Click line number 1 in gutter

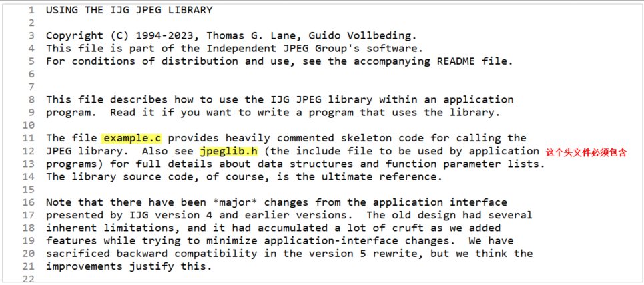31,10
